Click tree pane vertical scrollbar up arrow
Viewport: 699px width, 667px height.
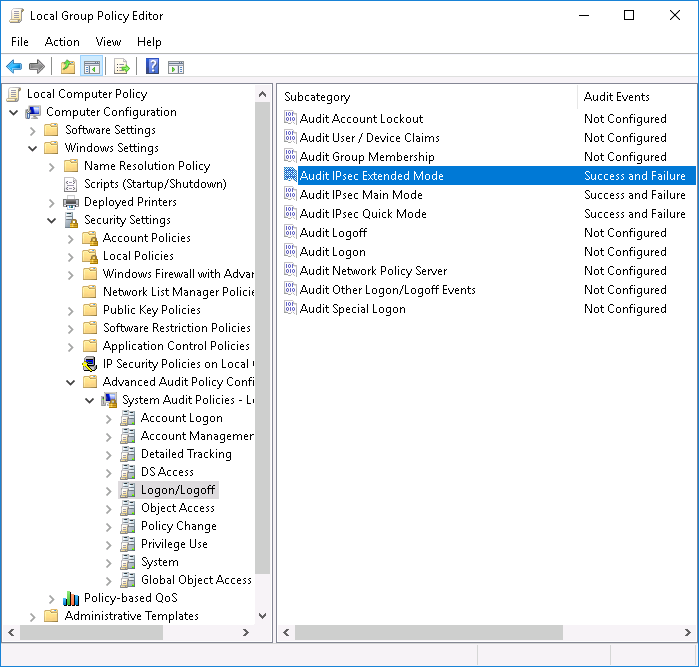(x=263, y=94)
